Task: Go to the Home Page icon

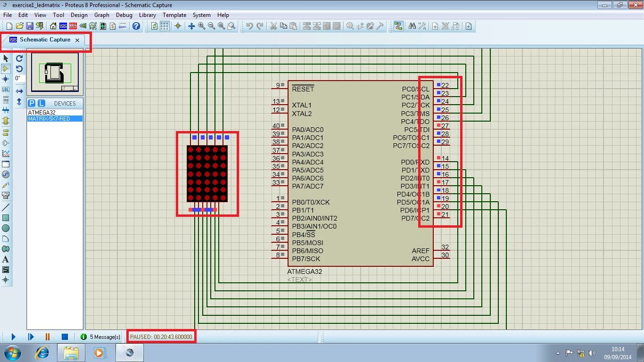Action: tap(53, 26)
